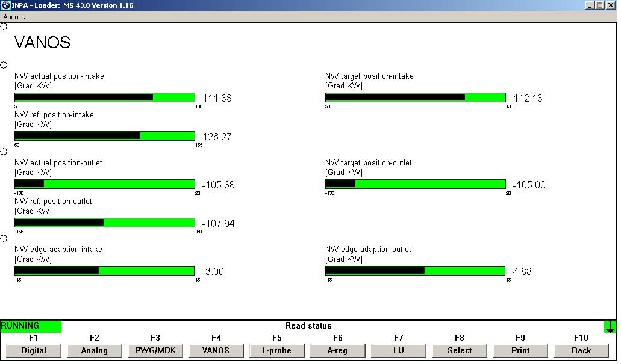The height and width of the screenshot is (364, 621).
Task: Open L-probe readings button
Action: [277, 350]
